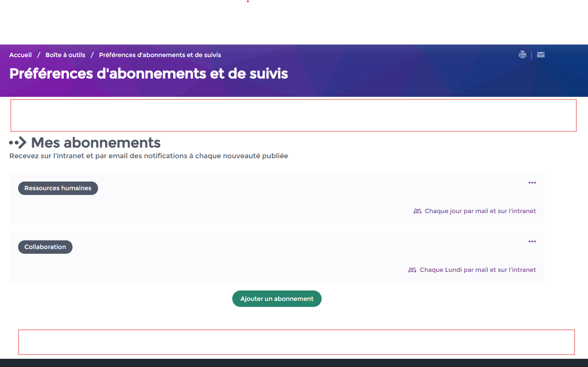Click the empty outlined box above the footer
This screenshot has height=367, width=588.
296,342
